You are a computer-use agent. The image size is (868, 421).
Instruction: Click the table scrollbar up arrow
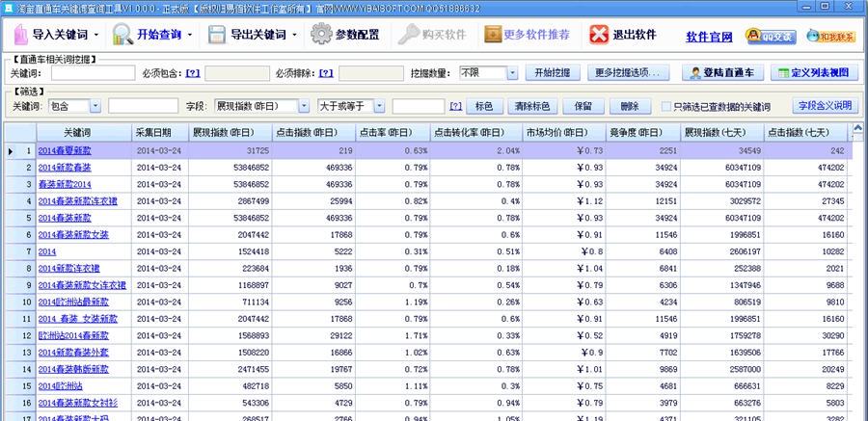click(x=857, y=129)
